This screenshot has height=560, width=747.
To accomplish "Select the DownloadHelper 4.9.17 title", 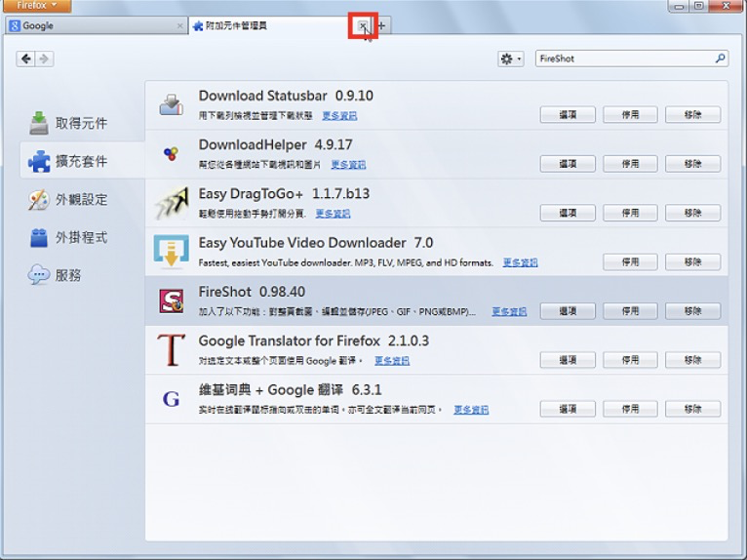I will [275, 145].
